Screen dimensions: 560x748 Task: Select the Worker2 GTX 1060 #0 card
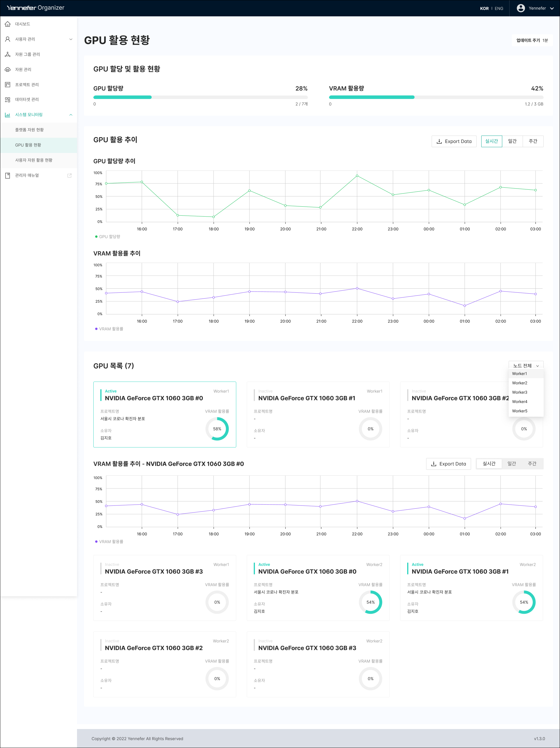(x=318, y=587)
